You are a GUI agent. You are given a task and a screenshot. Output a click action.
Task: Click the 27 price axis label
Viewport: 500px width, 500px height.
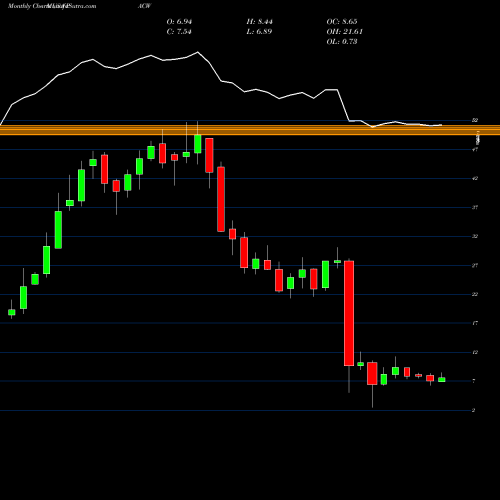point(475,265)
